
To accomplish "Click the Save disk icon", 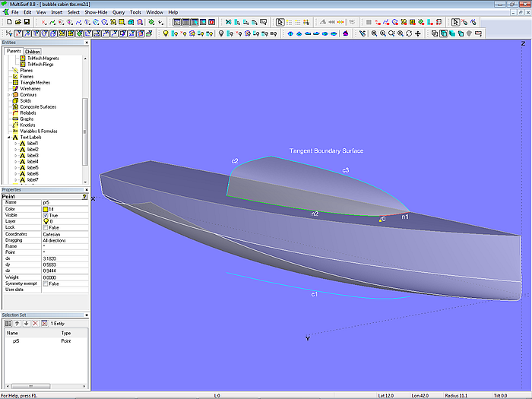I will (27, 23).
